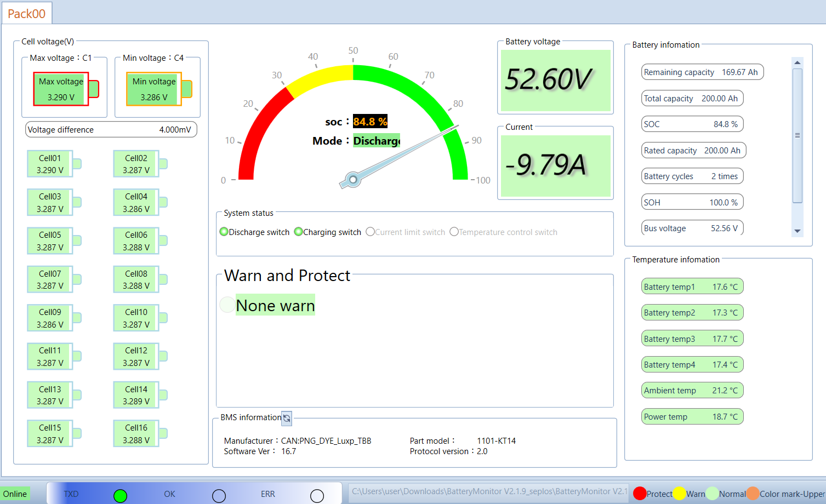Toggle the Temperature control switch radio button
Screen dimensions: 826x504
pos(454,232)
